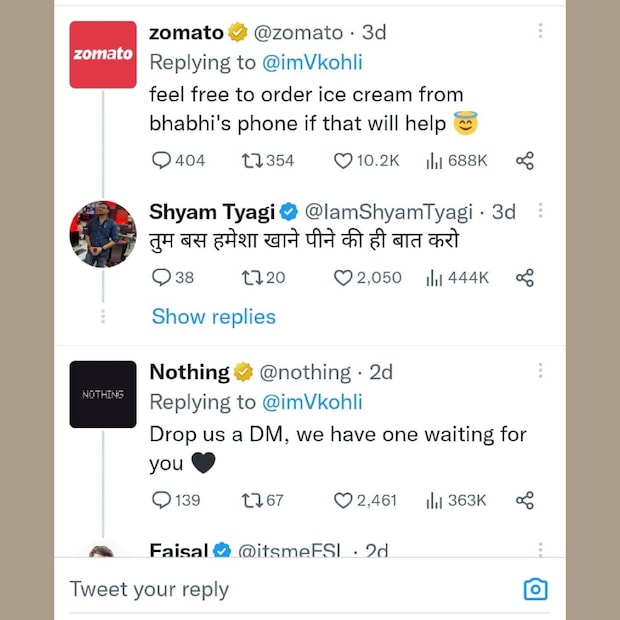Retweet the zomato reply
Image resolution: width=620 pixels, height=620 pixels.
point(252,160)
